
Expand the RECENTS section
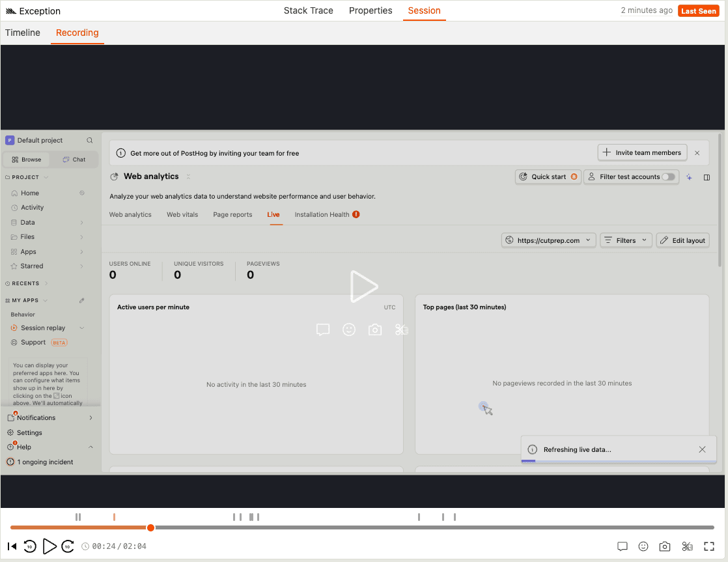pos(27,283)
